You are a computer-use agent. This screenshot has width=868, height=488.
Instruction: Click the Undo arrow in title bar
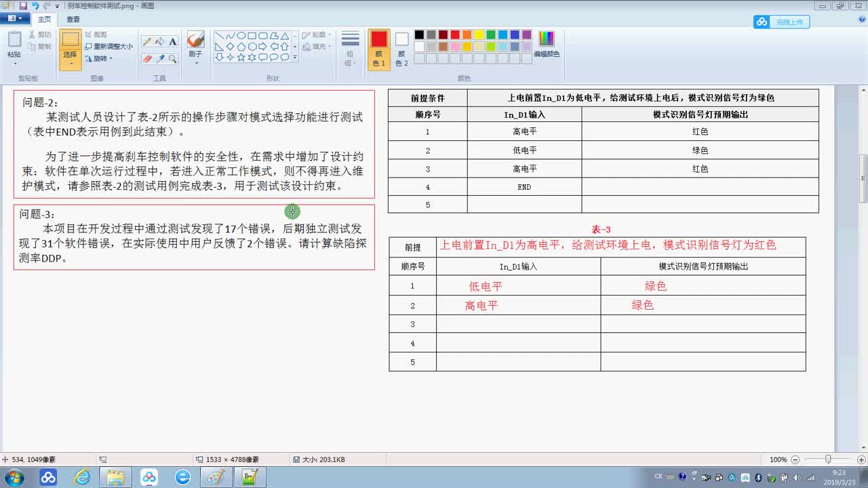(x=35, y=5)
